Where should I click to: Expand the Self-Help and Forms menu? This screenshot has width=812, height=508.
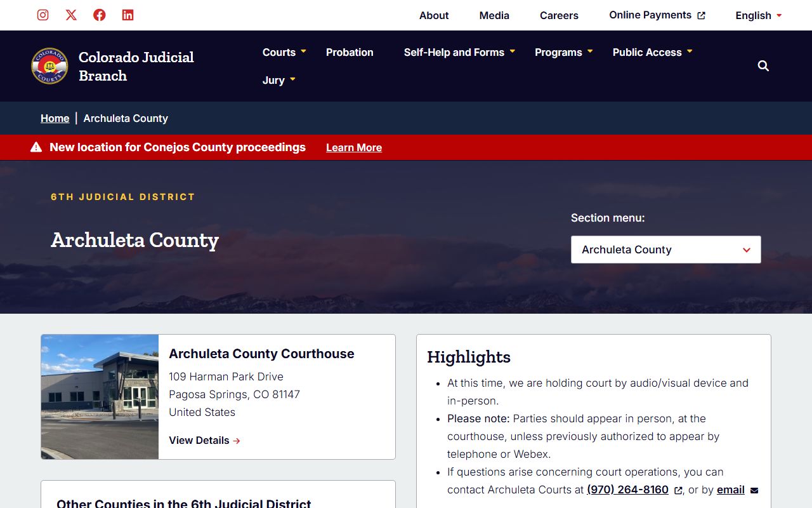pyautogui.click(x=459, y=52)
